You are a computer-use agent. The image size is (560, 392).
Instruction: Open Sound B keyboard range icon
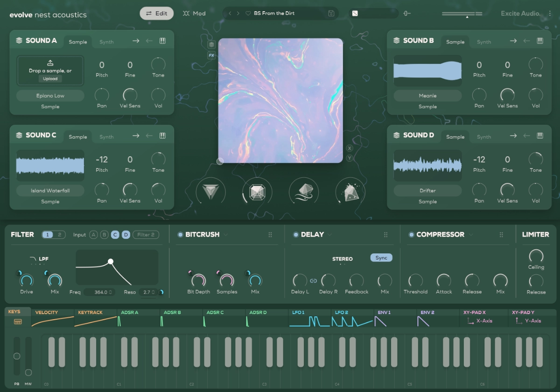tap(540, 41)
